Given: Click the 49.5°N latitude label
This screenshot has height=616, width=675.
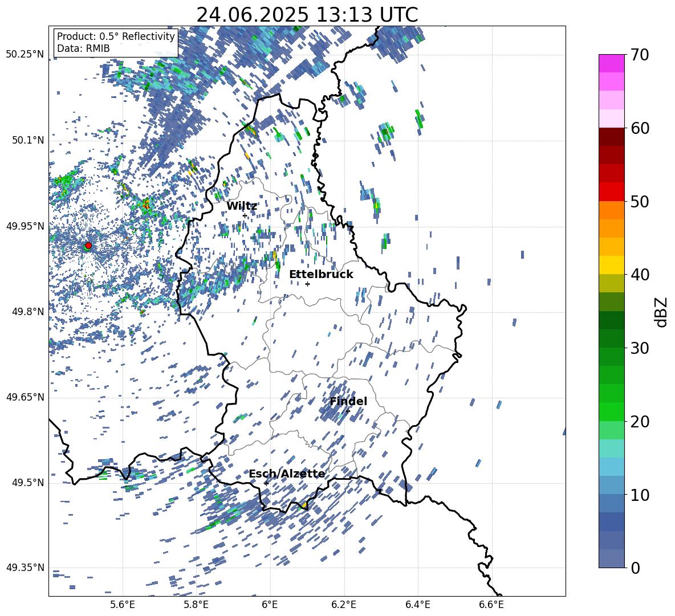Looking at the screenshot, I should (27, 483).
